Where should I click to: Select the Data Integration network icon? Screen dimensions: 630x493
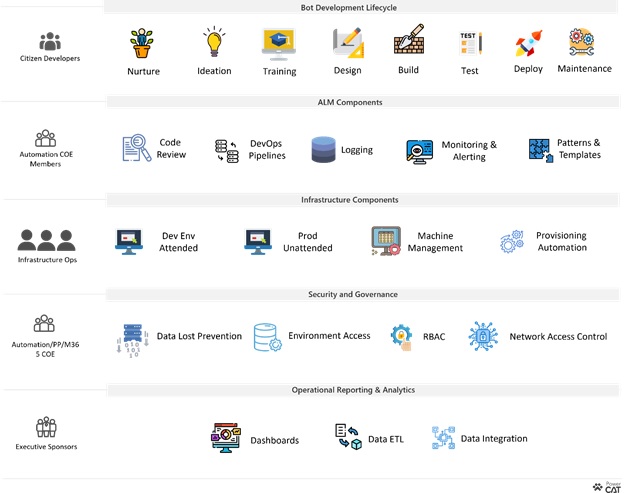(444, 438)
